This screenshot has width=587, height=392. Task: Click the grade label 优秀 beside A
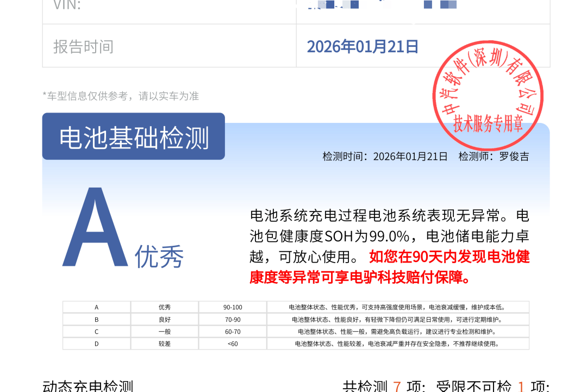(159, 257)
